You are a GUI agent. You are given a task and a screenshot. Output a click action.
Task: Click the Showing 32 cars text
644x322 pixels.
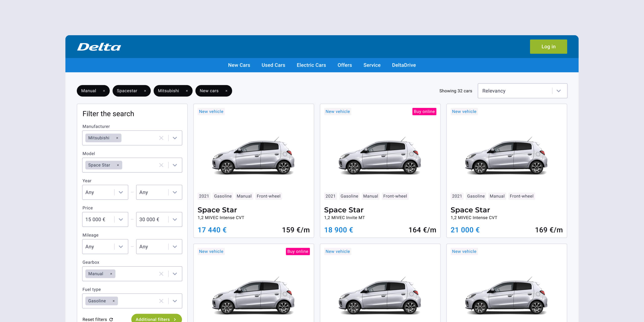point(456,91)
